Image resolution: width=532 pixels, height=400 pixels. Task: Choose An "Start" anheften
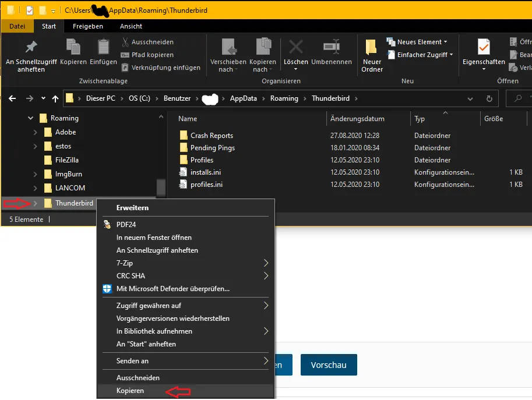pos(186,344)
